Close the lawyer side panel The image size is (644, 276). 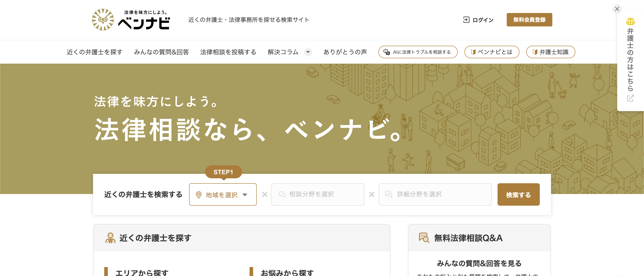(x=617, y=9)
